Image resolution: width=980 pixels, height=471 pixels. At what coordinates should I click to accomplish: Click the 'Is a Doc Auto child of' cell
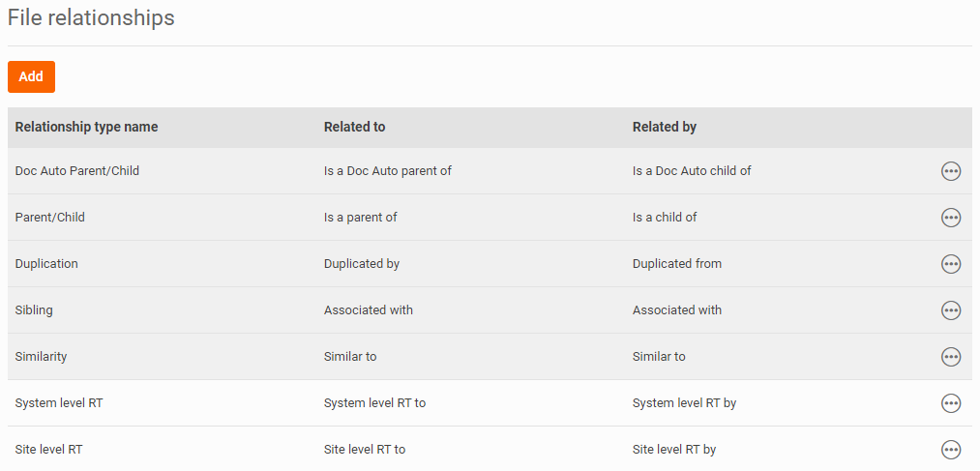(x=692, y=171)
